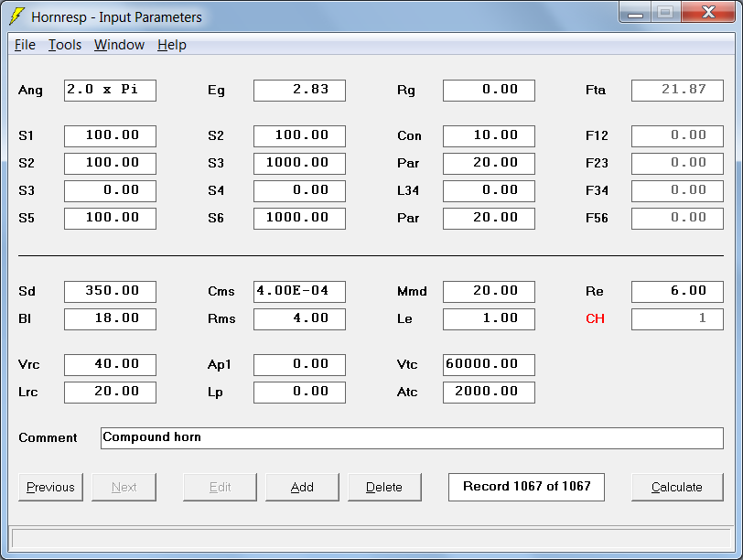Select the Sd field with 350.00

tap(110, 292)
